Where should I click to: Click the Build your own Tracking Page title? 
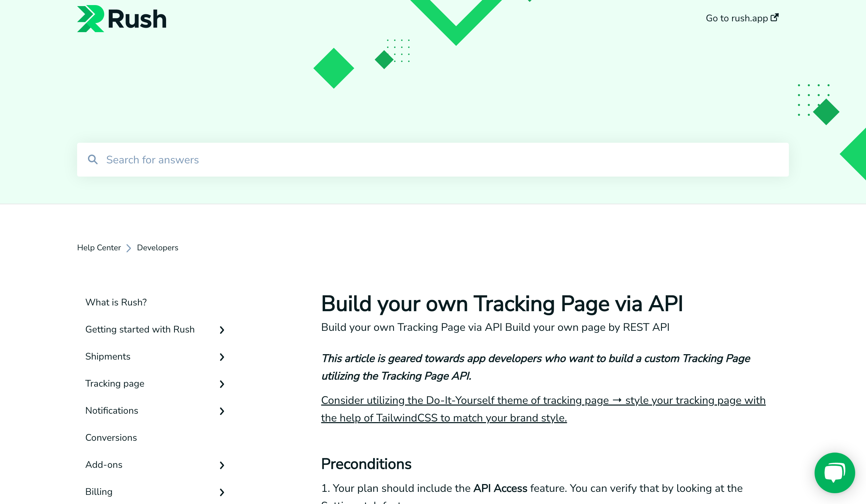click(502, 304)
